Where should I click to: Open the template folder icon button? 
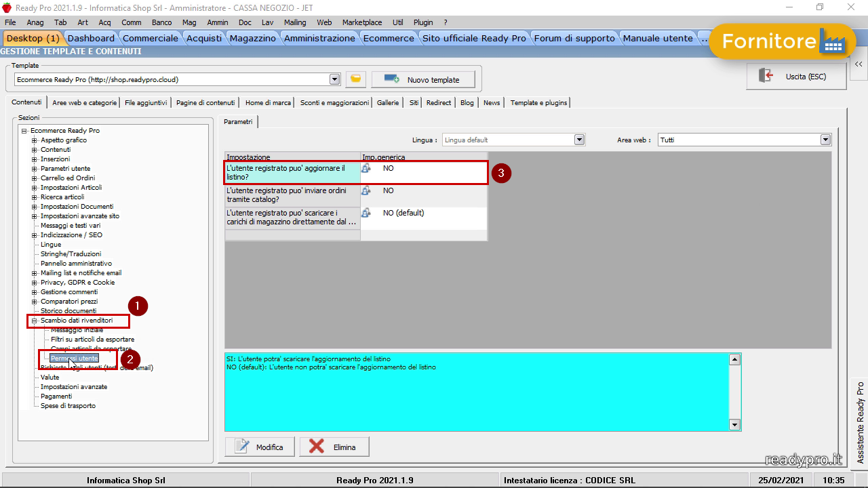356,79
